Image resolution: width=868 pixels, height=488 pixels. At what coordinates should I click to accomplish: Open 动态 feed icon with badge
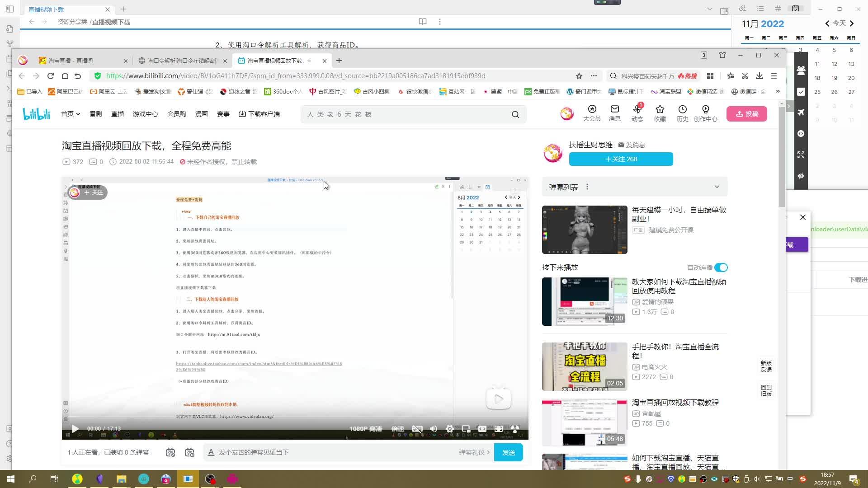637,113
